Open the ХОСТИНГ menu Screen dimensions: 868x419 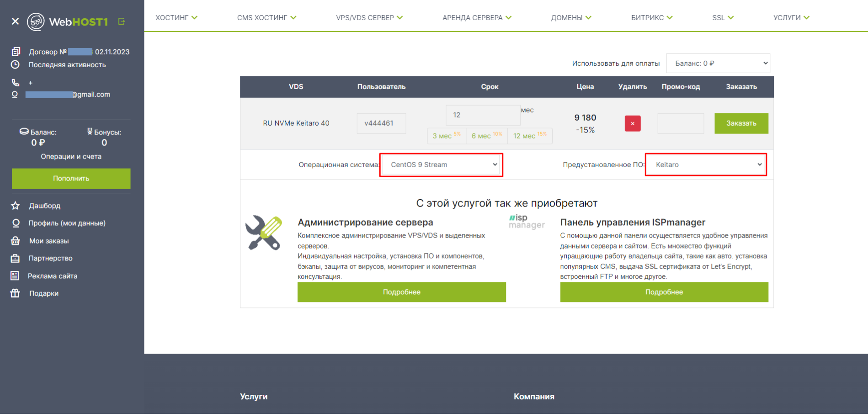(176, 17)
